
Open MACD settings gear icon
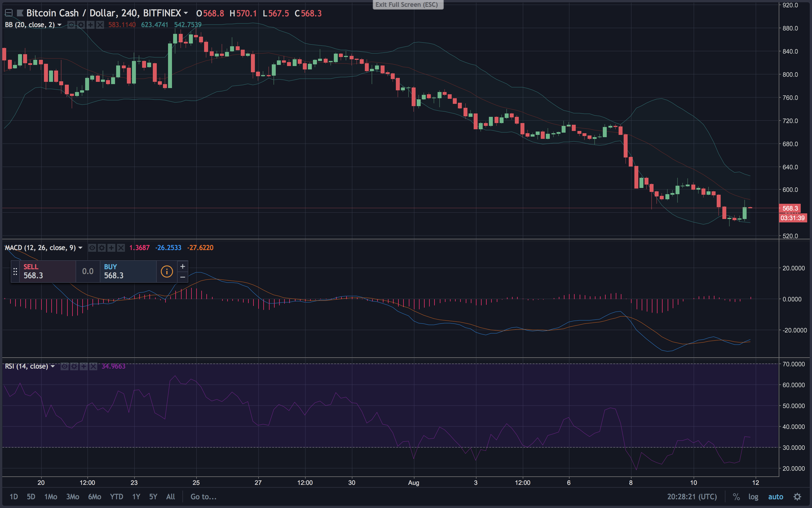(102, 248)
